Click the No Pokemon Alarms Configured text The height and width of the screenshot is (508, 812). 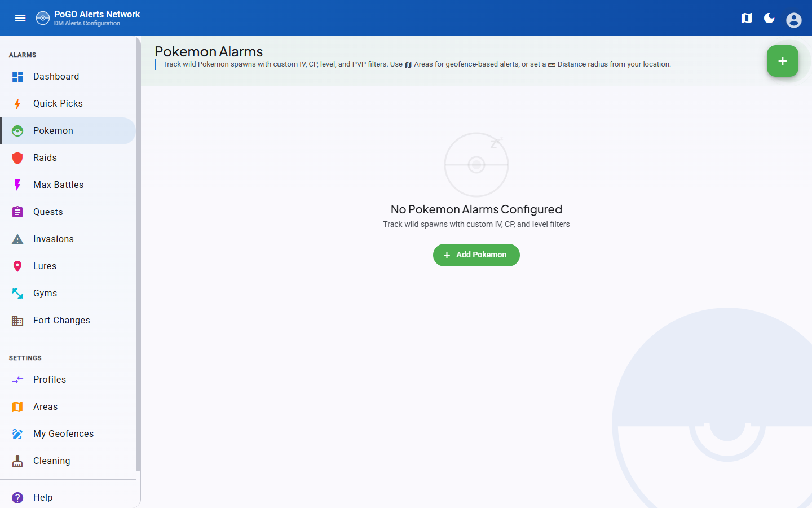tap(476, 209)
